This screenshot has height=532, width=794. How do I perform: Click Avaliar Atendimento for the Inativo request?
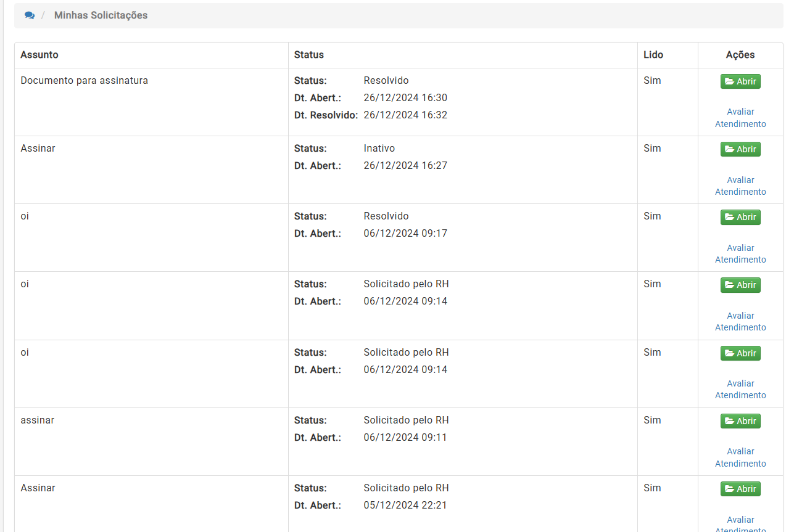pyautogui.click(x=740, y=186)
